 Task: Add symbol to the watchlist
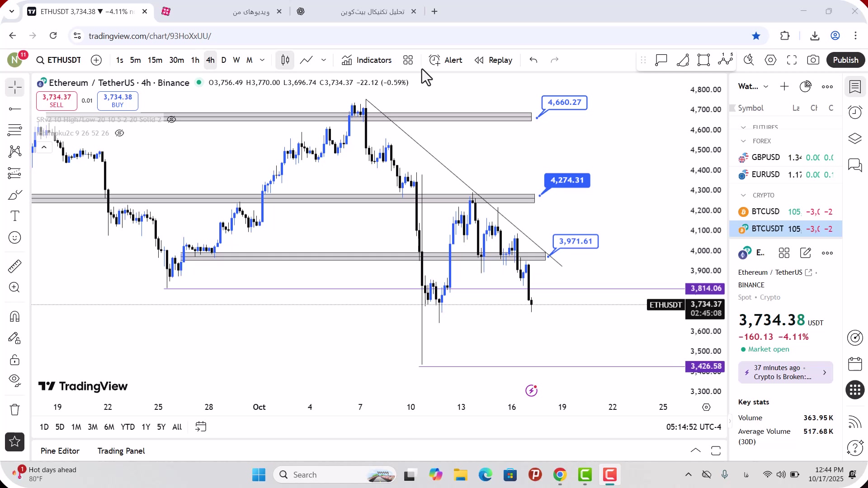(x=784, y=86)
